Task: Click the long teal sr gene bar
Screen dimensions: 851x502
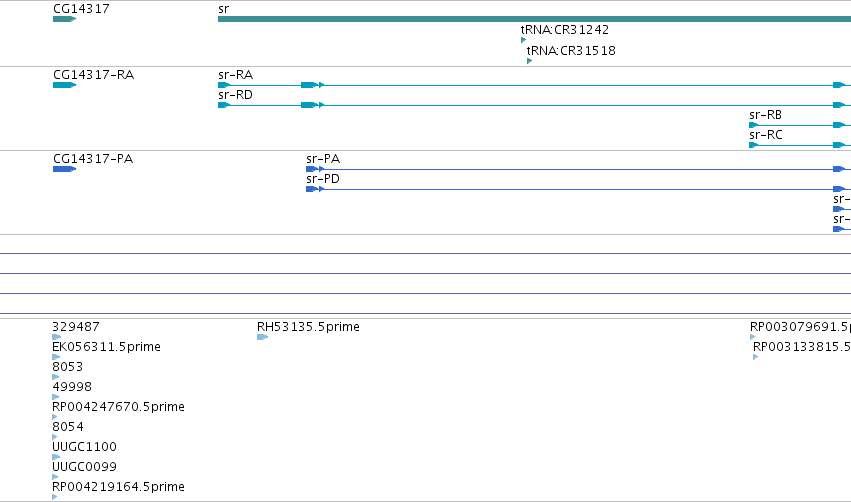Action: point(534,19)
